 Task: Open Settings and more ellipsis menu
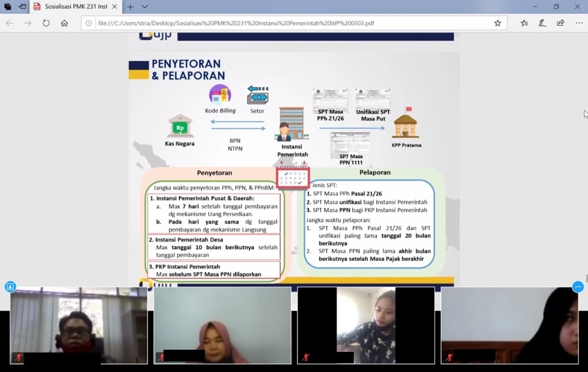coord(579,23)
